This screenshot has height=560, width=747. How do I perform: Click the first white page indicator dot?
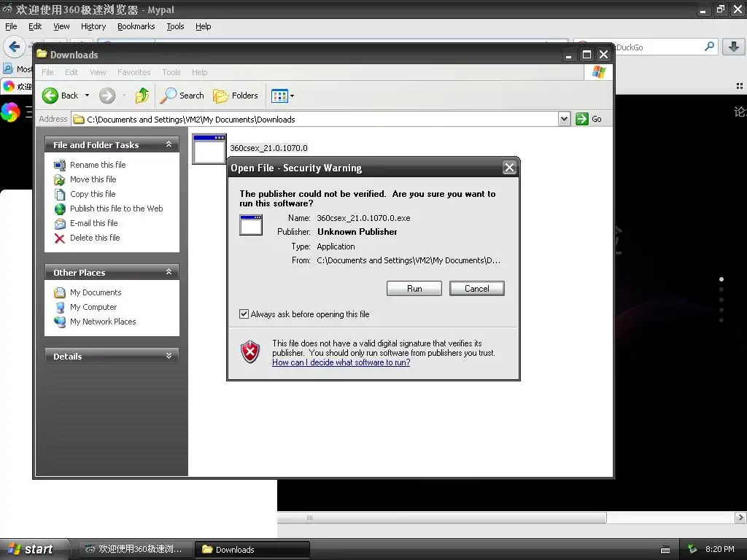click(x=721, y=279)
